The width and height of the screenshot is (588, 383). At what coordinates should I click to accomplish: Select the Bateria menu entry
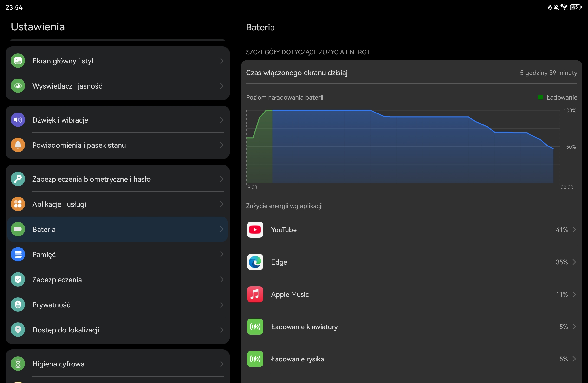tap(117, 229)
